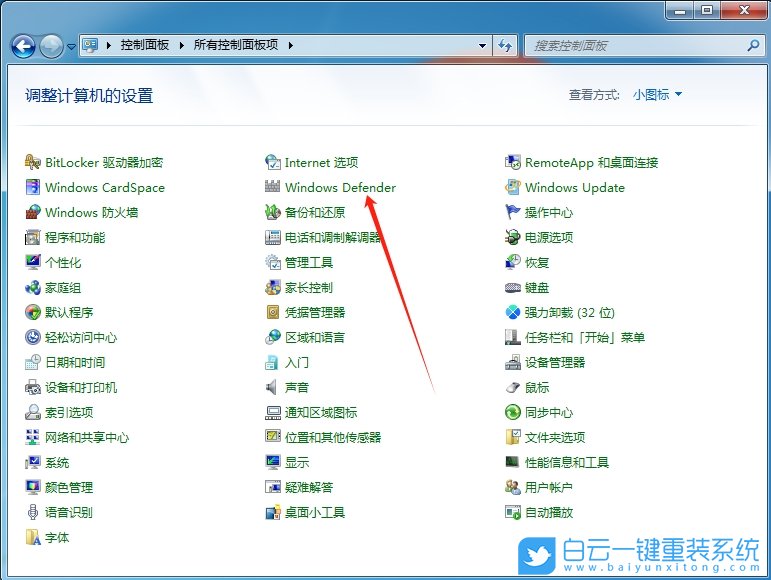Open the 恢复 link
The height and width of the screenshot is (580, 771).
pyautogui.click(x=536, y=262)
